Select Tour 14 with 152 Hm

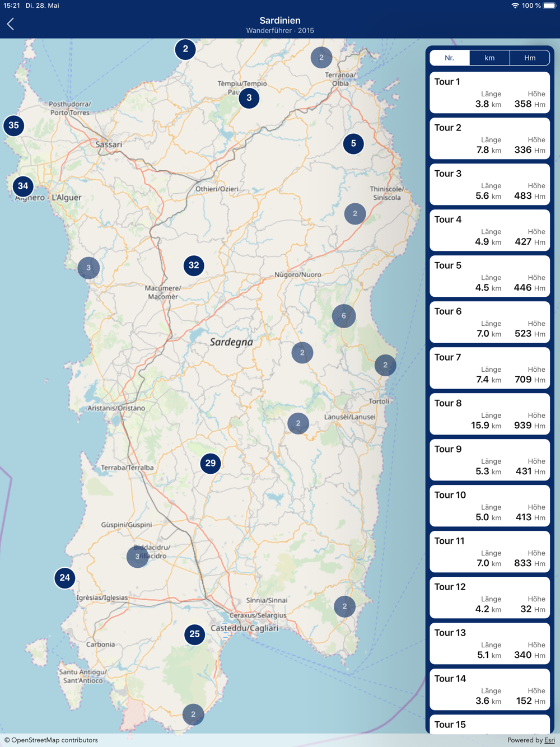[x=489, y=689]
